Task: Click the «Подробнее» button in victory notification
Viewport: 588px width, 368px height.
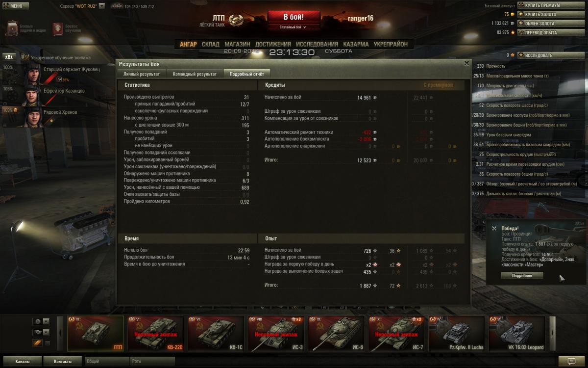Action: [522, 276]
